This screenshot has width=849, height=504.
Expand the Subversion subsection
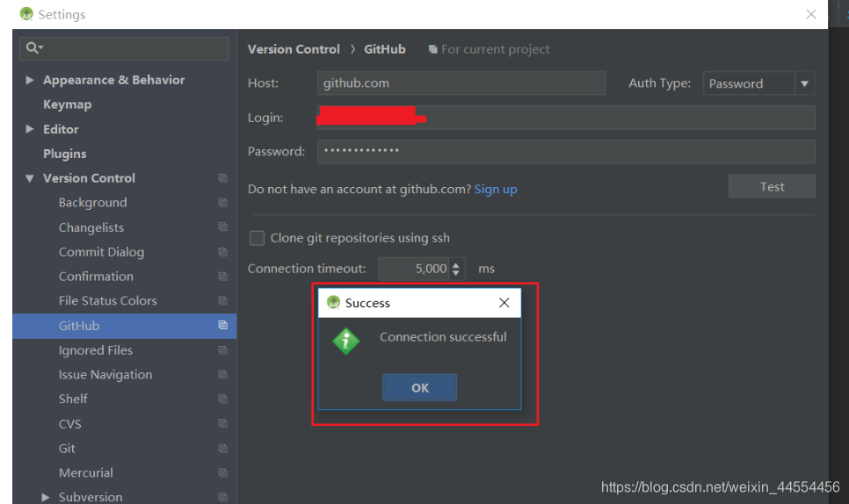click(x=46, y=497)
